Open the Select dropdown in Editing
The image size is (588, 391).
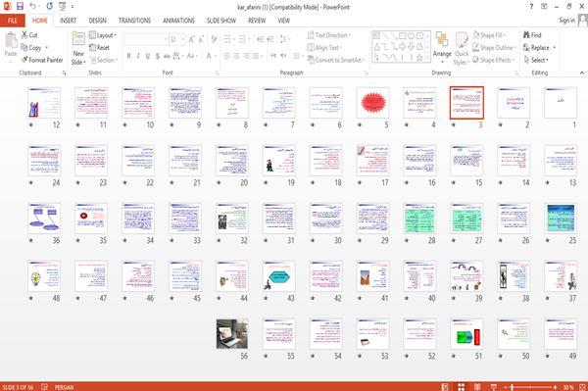(x=536, y=60)
